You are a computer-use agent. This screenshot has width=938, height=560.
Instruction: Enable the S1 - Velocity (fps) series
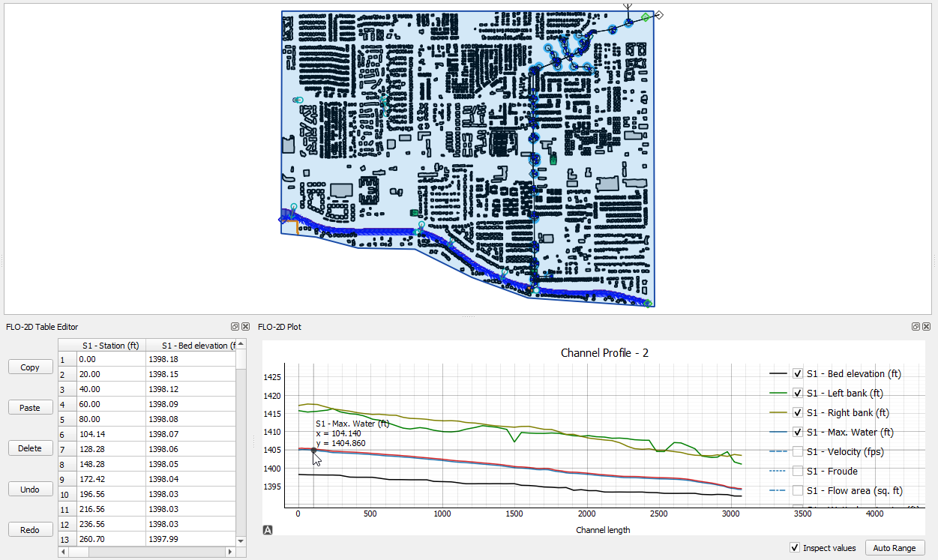pos(798,451)
